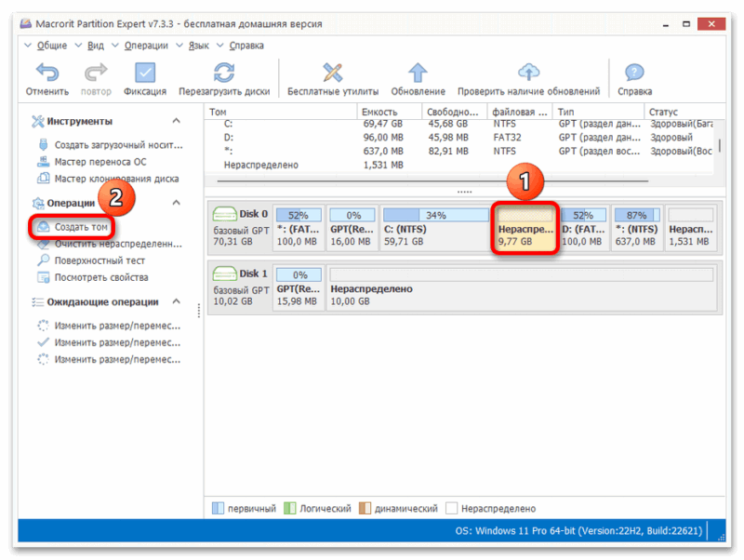The width and height of the screenshot is (744, 560).
Task: Click the динамический brown legend swatch
Action: point(365,508)
